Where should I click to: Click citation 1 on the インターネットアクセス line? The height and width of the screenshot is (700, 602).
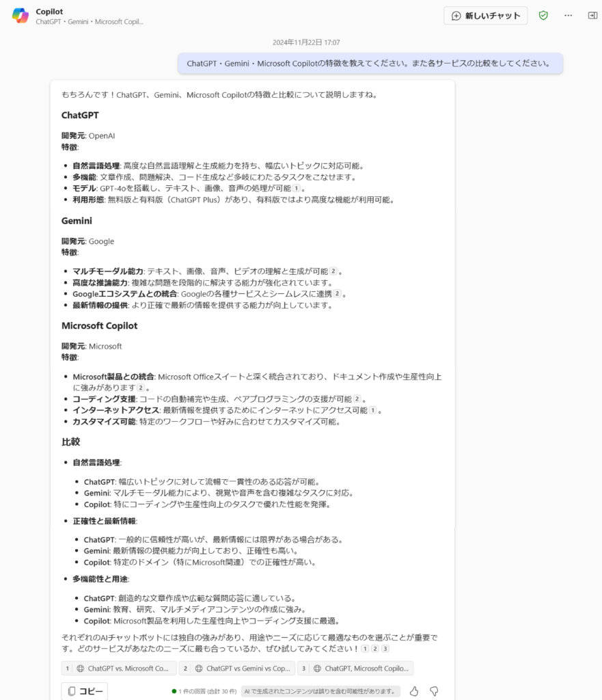[372, 410]
